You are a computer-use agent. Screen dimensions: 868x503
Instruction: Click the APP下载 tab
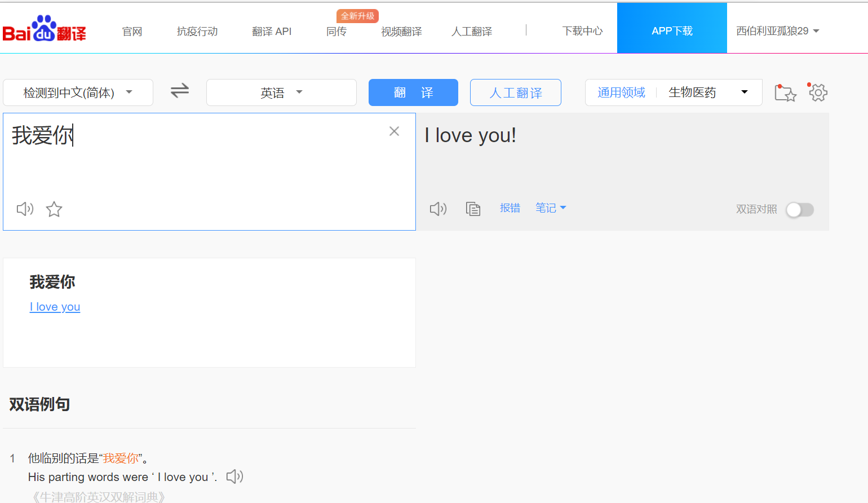coord(672,28)
